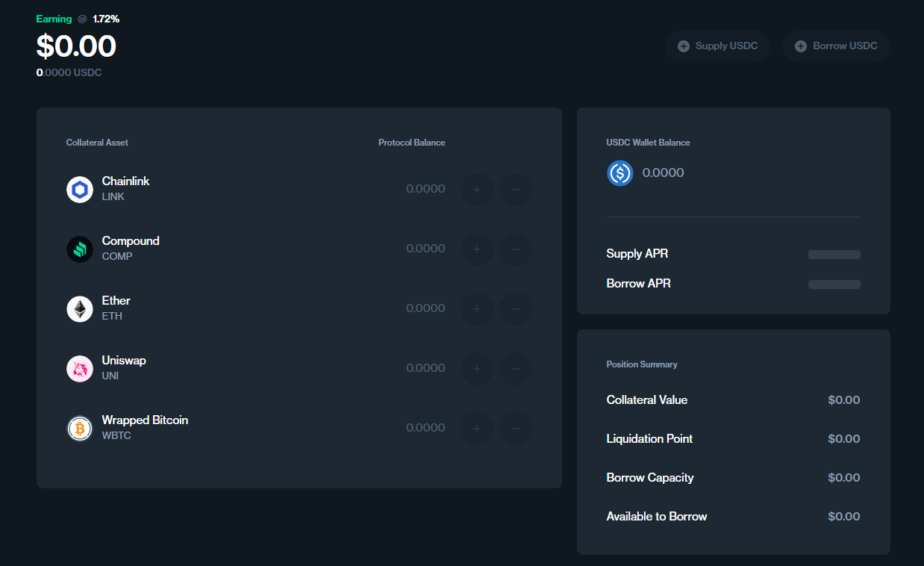Withdraw Chainlink collateral with minus button
The height and width of the screenshot is (566, 924).
[x=516, y=190]
